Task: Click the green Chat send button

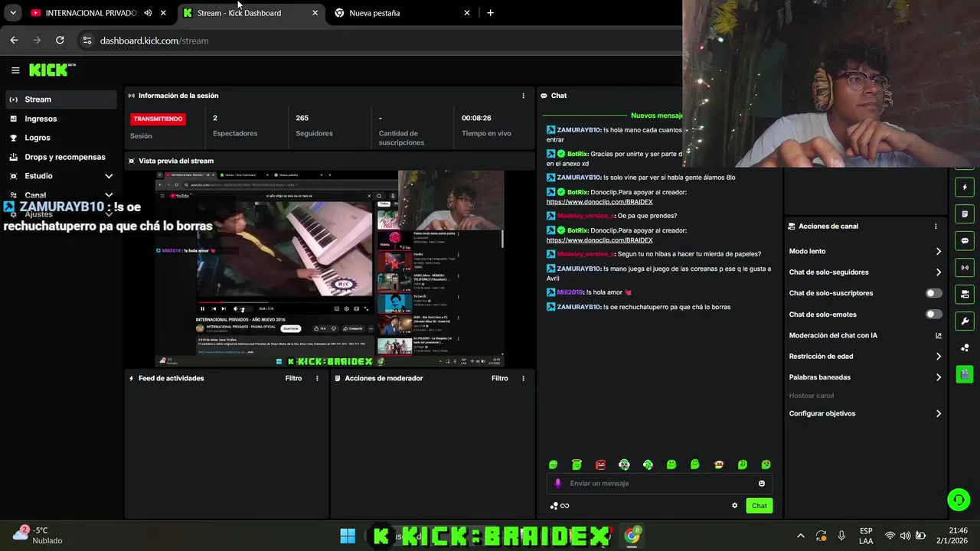Action: [759, 505]
